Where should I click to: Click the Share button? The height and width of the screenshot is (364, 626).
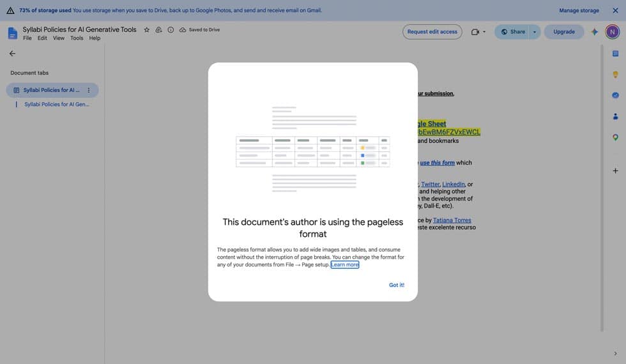(x=513, y=32)
